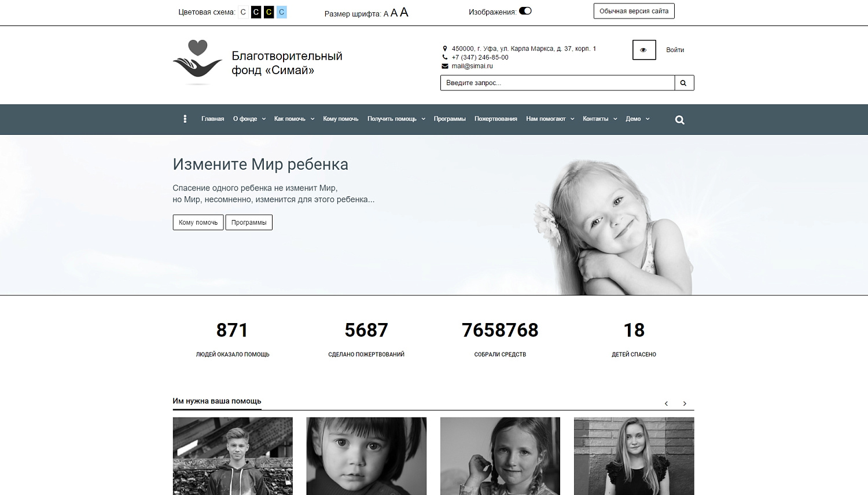Select the yellow-on-black color scheme

(269, 12)
